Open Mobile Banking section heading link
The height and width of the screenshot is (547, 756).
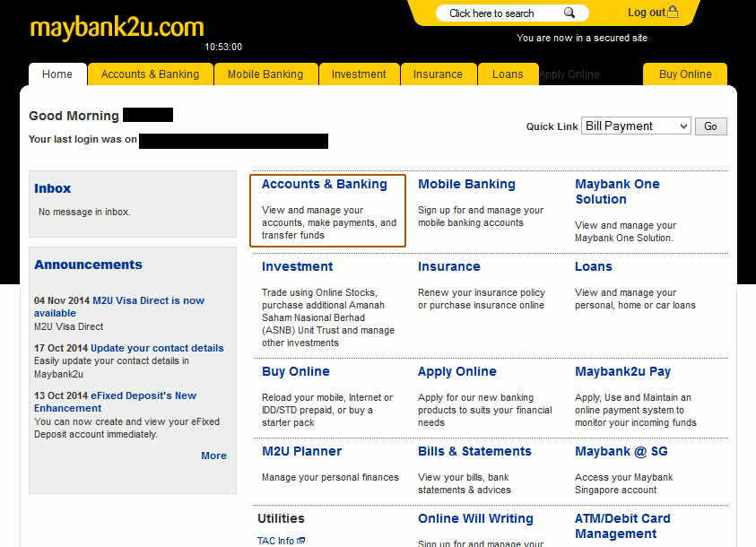[466, 184]
